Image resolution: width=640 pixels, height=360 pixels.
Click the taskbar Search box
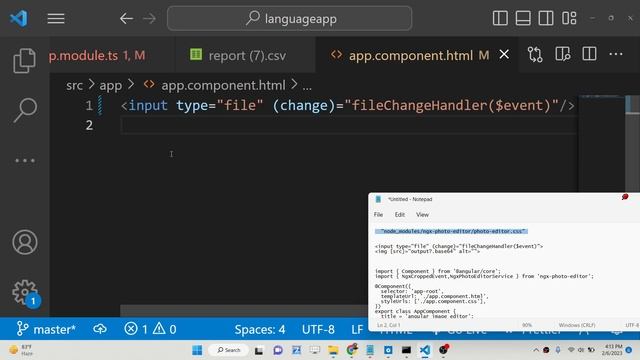coord(229,350)
